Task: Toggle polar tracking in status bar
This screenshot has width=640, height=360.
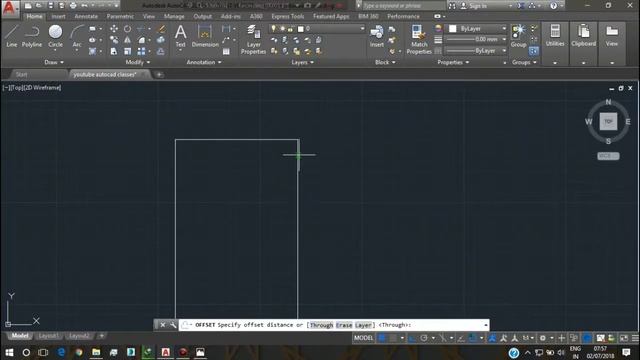Action: (x=424, y=338)
